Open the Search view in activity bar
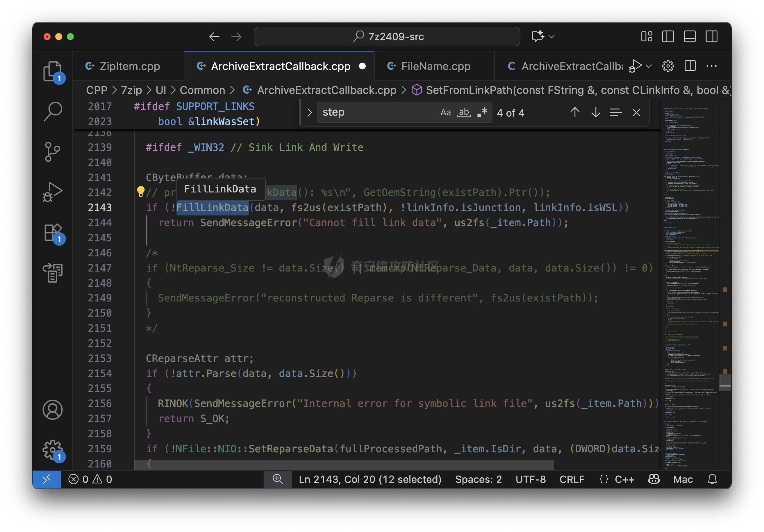 [x=52, y=111]
